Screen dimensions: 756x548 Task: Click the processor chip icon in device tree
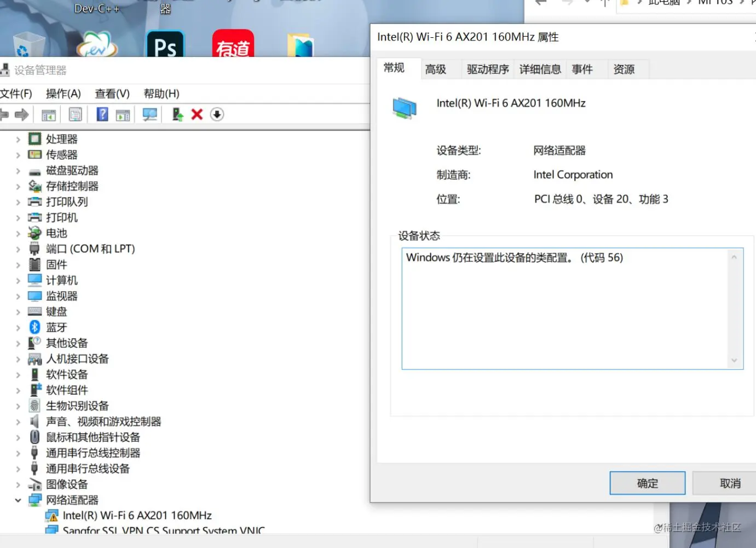[x=34, y=139]
